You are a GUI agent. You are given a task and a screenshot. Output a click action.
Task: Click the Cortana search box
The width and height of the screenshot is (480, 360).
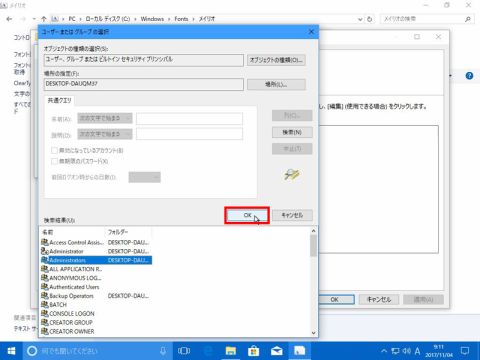(97, 351)
